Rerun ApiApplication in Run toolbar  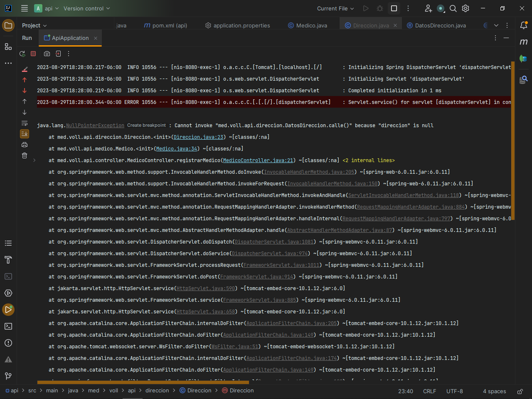tap(22, 54)
